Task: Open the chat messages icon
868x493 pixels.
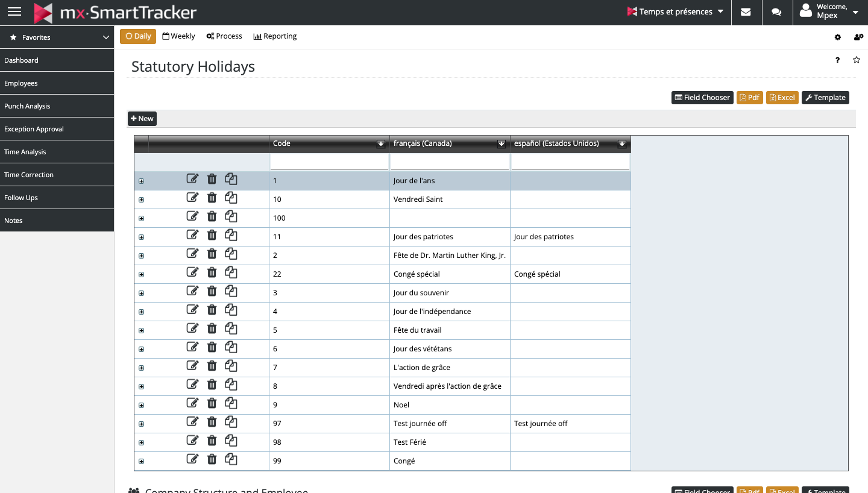Action: [x=776, y=12]
